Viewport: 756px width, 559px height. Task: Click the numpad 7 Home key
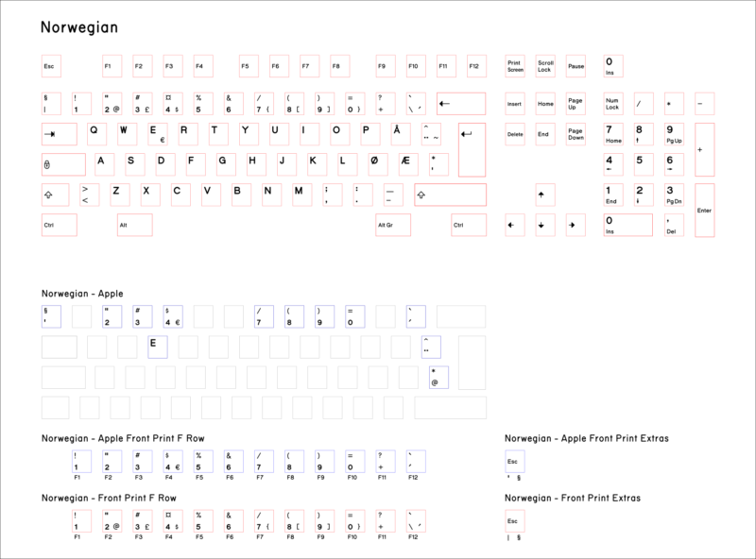click(x=613, y=134)
